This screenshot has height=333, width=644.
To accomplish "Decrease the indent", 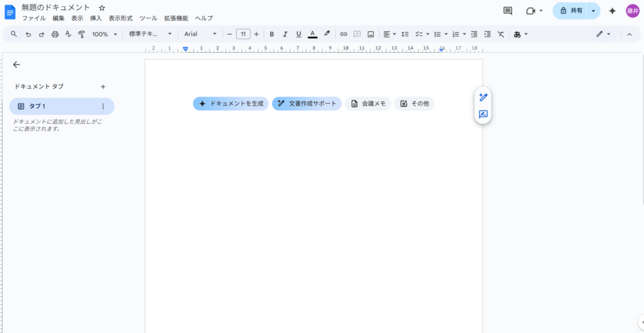I will (474, 34).
